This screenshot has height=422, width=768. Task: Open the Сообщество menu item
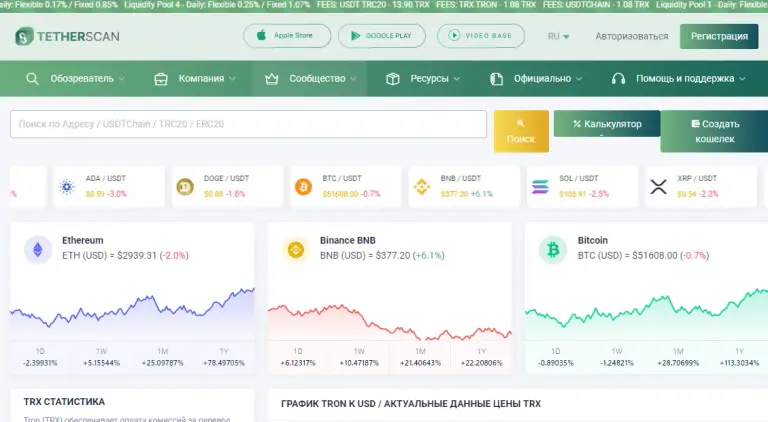click(317, 79)
